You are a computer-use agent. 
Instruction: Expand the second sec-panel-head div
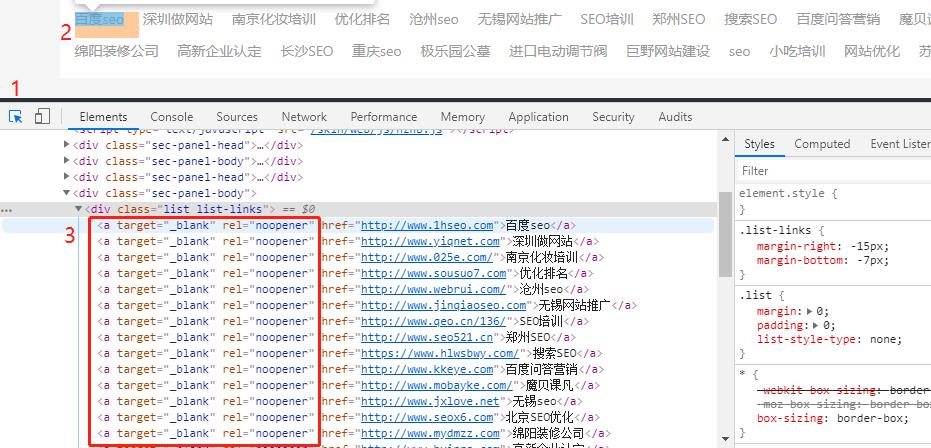tap(66, 177)
